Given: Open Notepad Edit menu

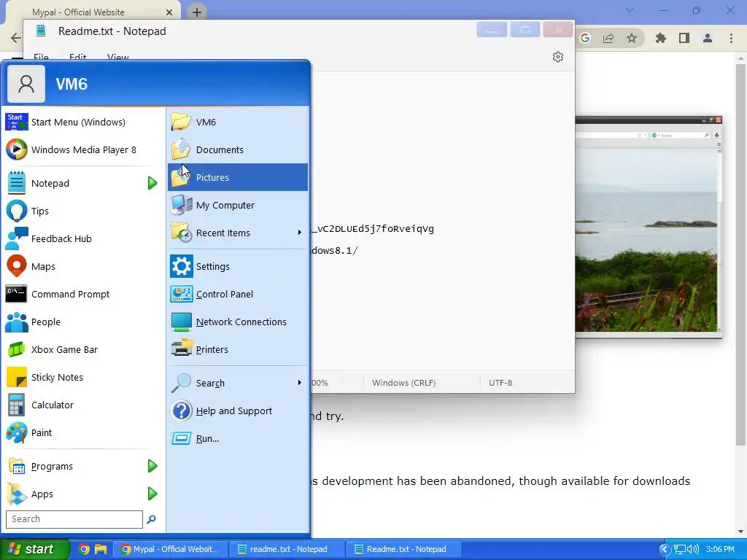Looking at the screenshot, I should coord(77,57).
